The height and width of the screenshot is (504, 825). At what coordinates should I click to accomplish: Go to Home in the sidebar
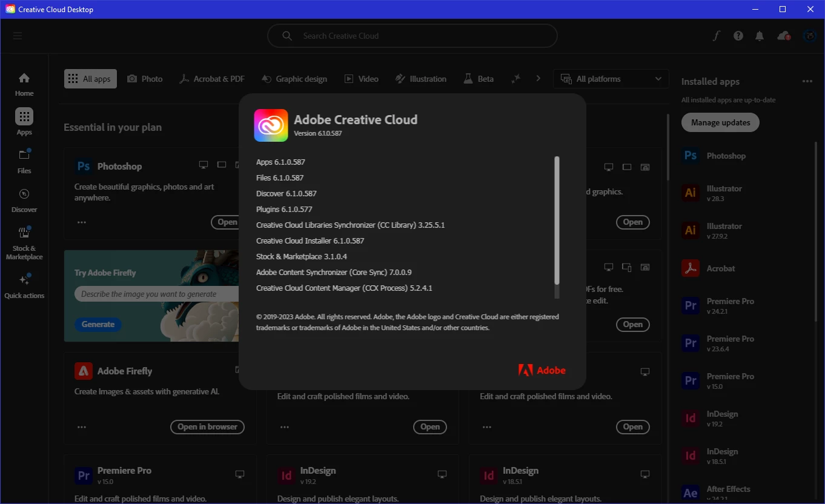pyautogui.click(x=24, y=84)
